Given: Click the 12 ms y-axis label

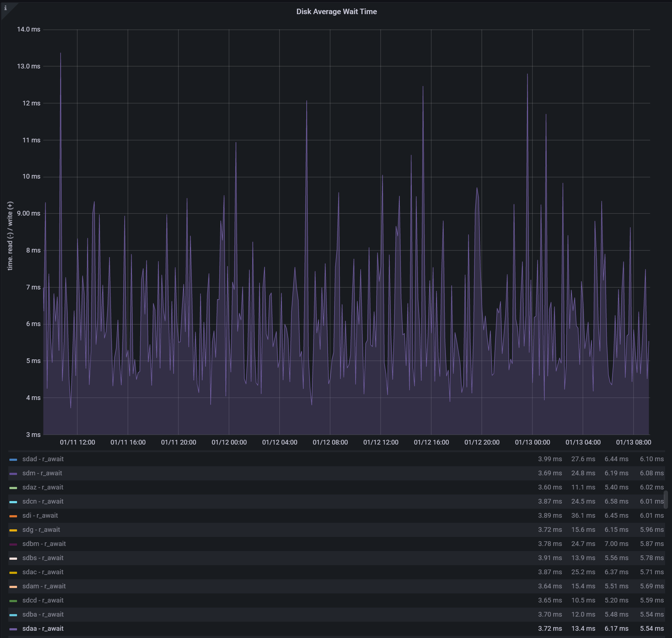Looking at the screenshot, I should click(x=32, y=103).
